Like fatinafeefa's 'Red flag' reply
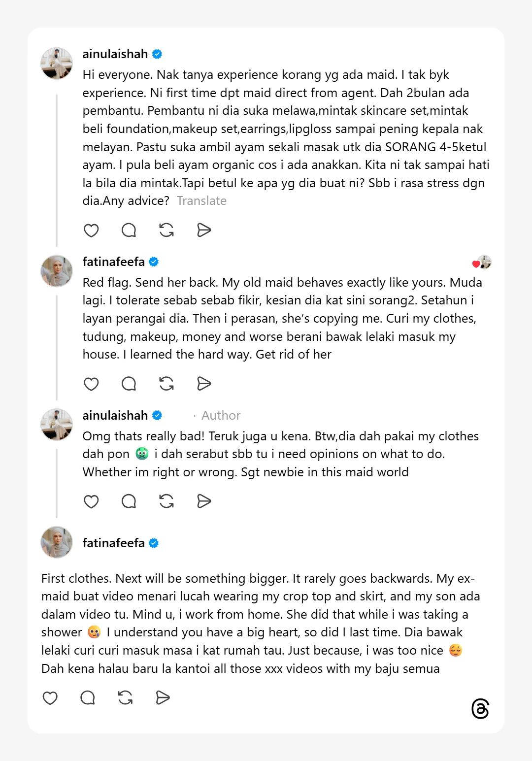The height and width of the screenshot is (761, 532). coord(91,384)
